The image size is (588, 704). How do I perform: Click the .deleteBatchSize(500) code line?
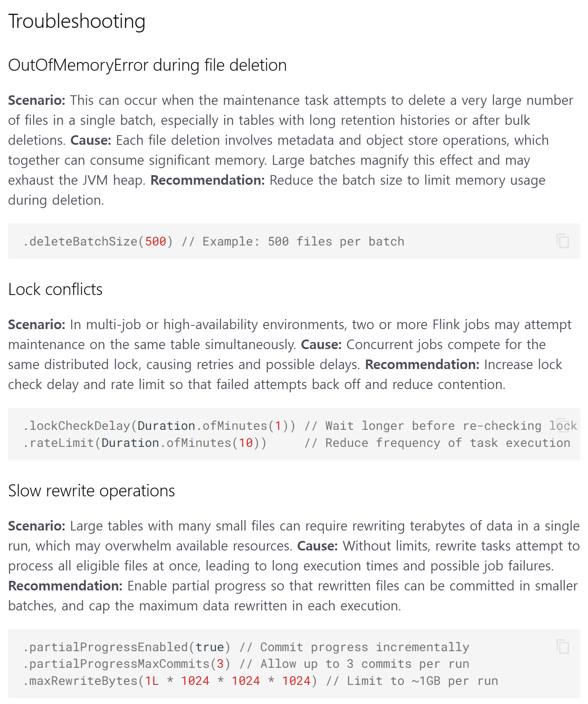[x=214, y=241]
